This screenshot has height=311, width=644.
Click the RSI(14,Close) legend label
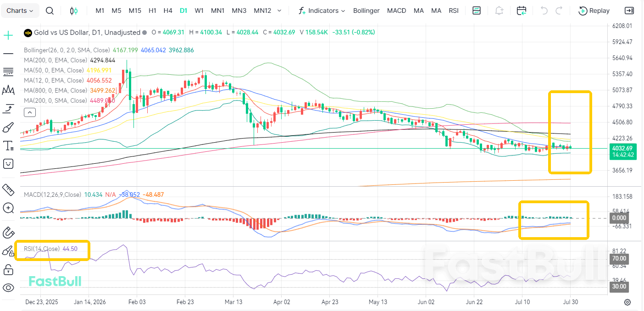tap(42, 249)
